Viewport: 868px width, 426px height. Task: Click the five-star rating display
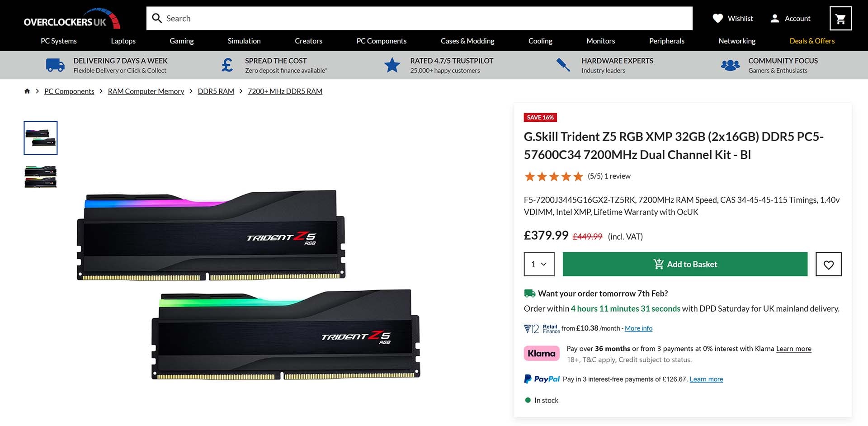coord(554,176)
